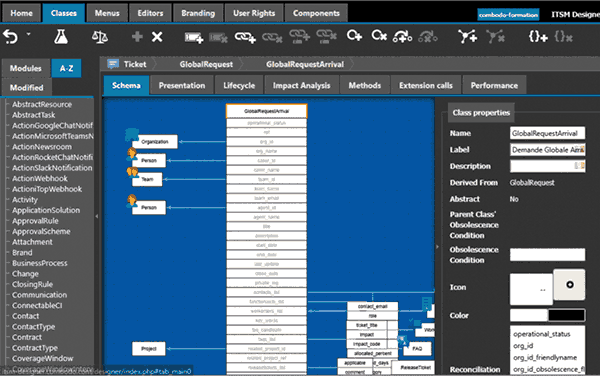Switch to the Lifecycle tab

[x=239, y=85]
